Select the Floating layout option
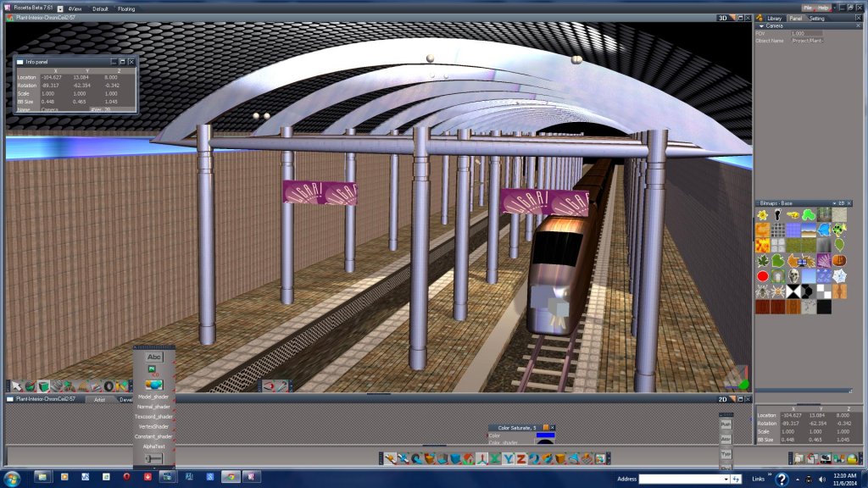Viewport: 868px width, 488px height. tap(126, 8)
